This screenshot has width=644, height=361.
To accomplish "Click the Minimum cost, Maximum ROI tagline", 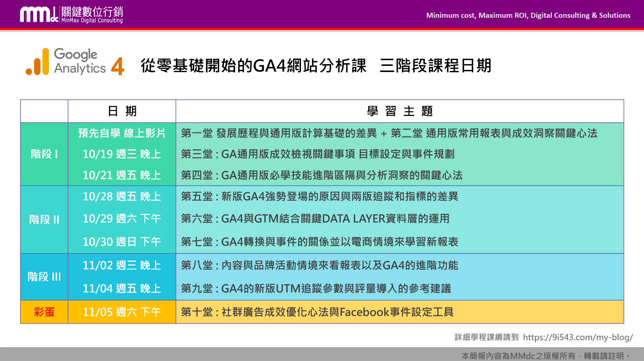I will (x=528, y=15).
